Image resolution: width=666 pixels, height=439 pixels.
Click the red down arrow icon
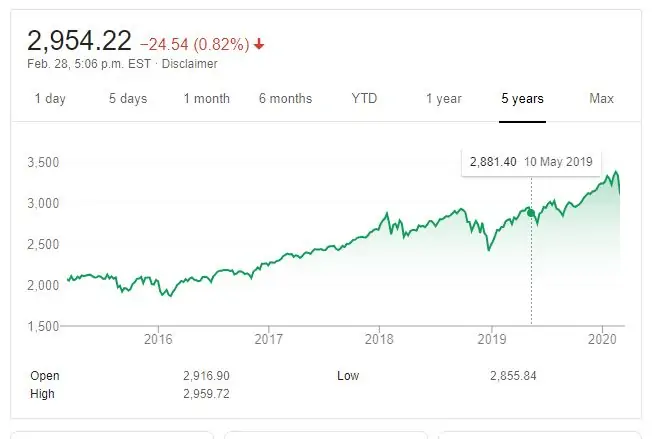[259, 43]
